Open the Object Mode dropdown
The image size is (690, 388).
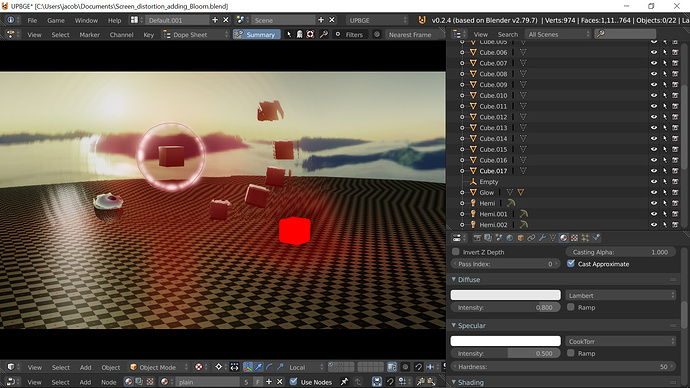159,367
